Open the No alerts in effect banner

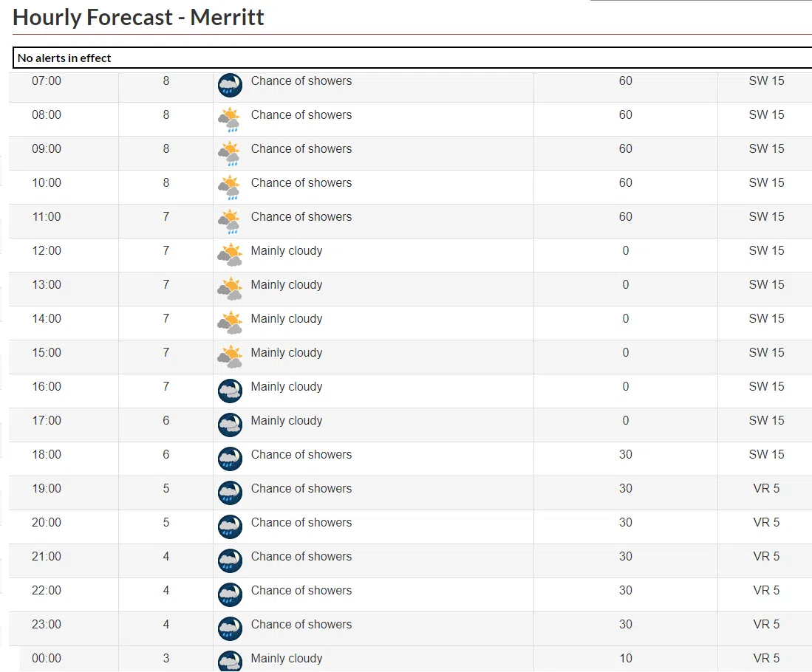[x=64, y=58]
